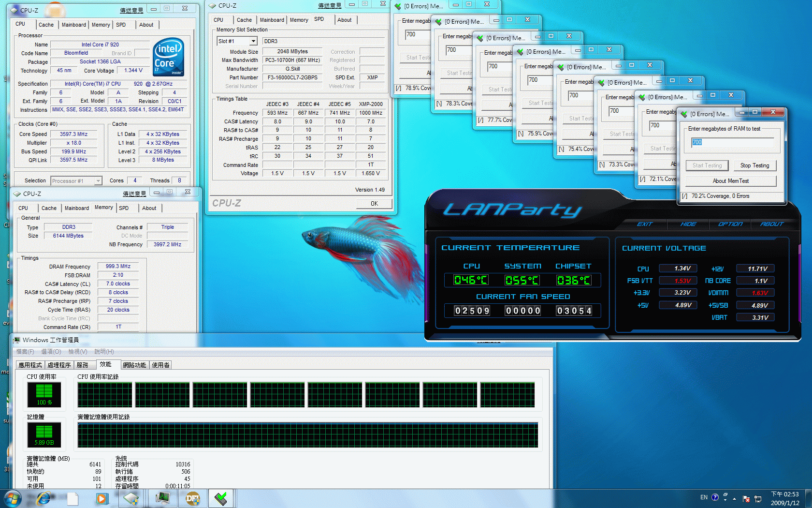This screenshot has height=508, width=812.
Task: Click Core Speed value 3597.3 MHz
Action: click(x=74, y=134)
